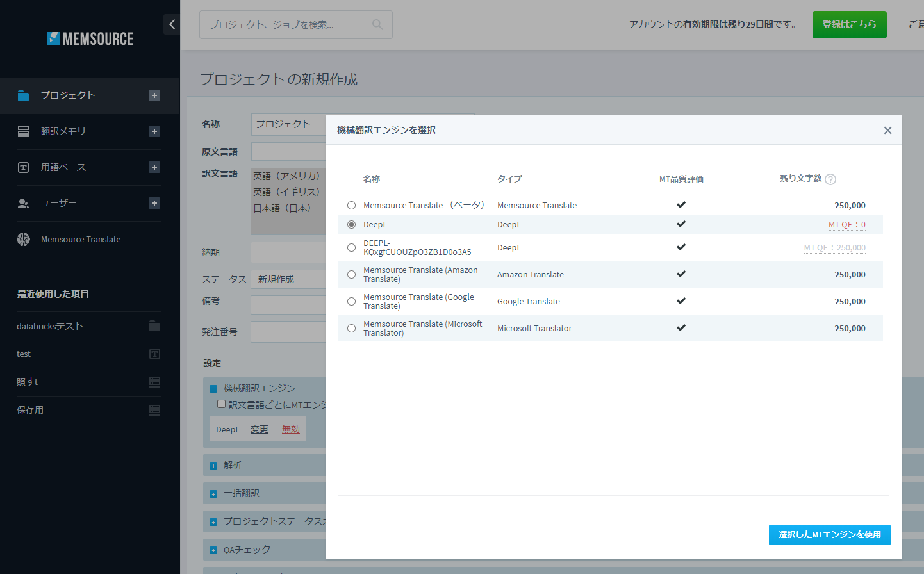Viewport: 924px width, 574px height.
Task: Click the red 無効 link
Action: click(x=291, y=429)
